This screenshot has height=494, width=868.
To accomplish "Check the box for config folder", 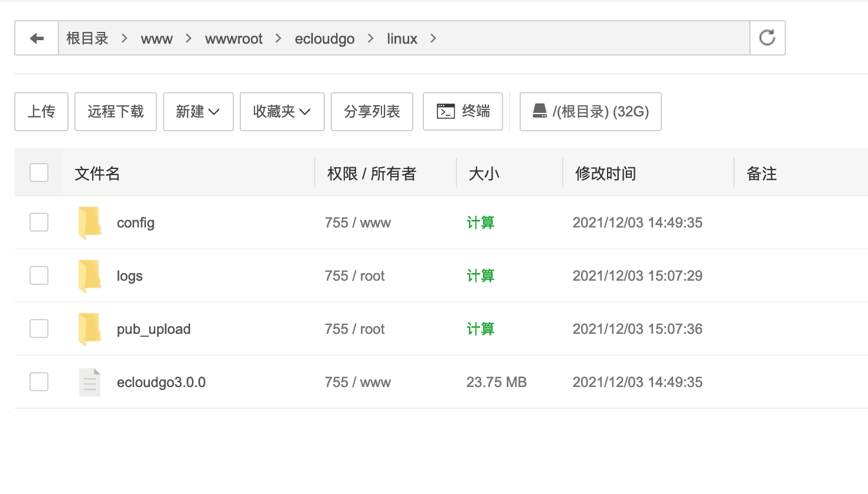I will click(39, 222).
